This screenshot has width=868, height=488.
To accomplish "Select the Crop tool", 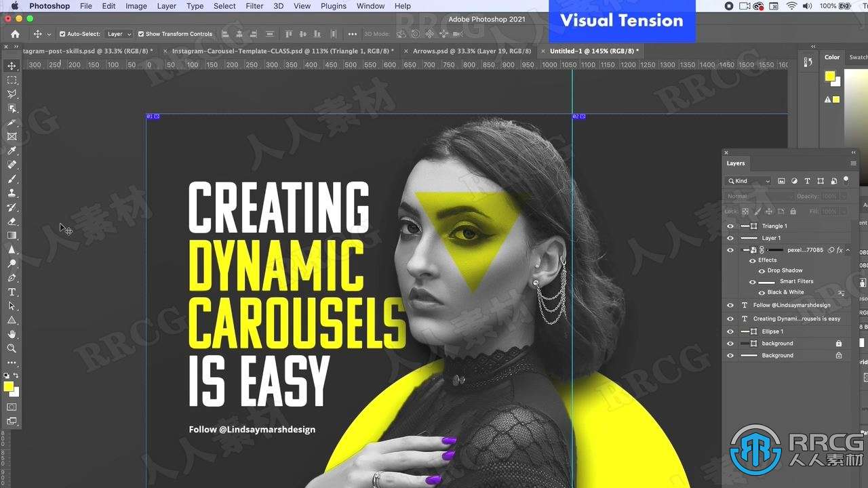I will point(12,123).
